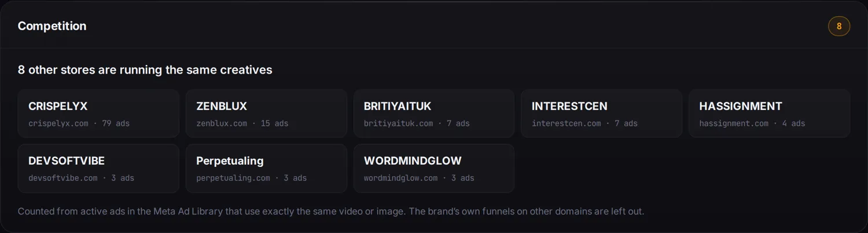868x233 pixels.
Task: Click devsoftvibe.com · 3 ads text
Action: pos(82,178)
